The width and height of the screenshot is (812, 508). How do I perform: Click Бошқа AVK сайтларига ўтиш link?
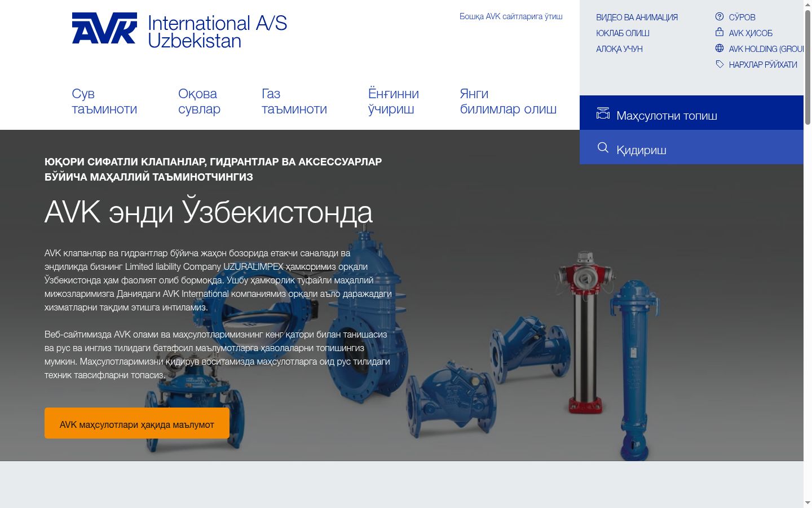tap(511, 16)
